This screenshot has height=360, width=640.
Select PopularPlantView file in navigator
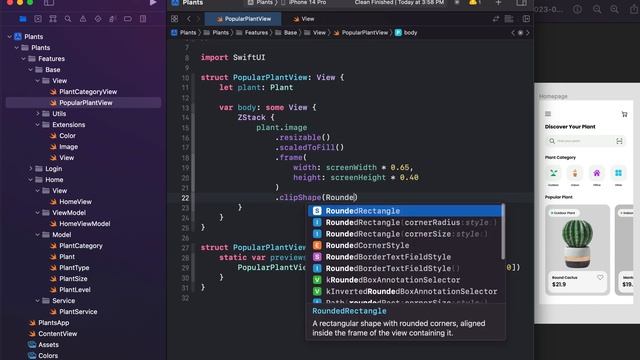(x=83, y=103)
